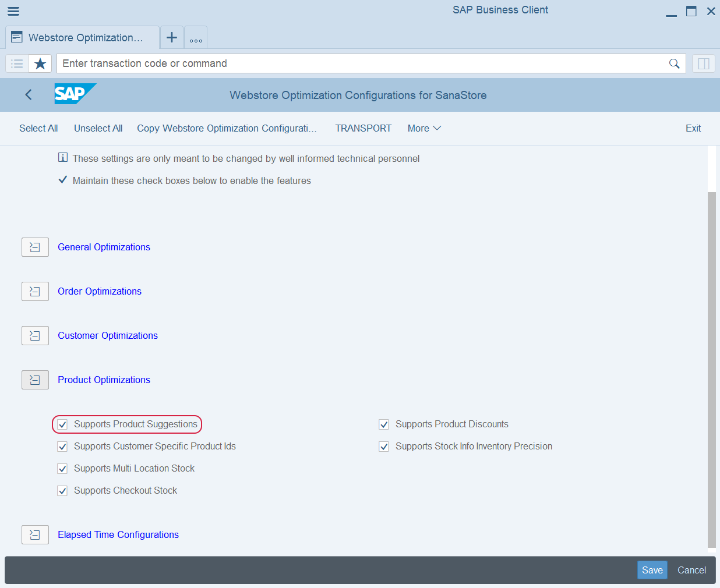This screenshot has width=720, height=588.
Task: Click the information icon beside settings note
Action: pyautogui.click(x=63, y=158)
